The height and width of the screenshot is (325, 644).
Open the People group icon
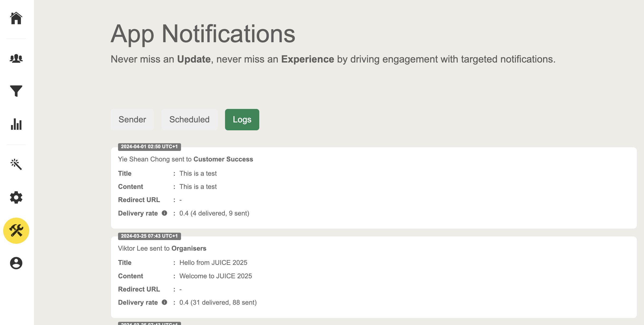point(16,58)
